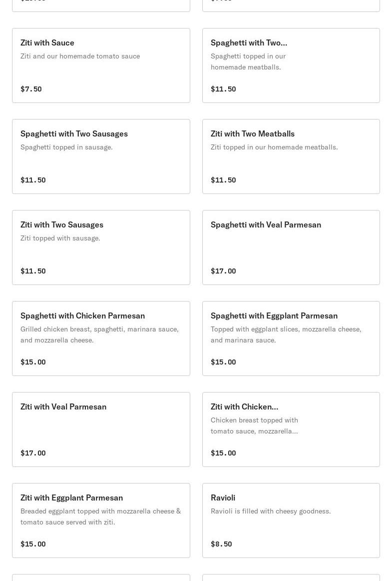
Task: Select the Ziti with Veal Parmesan title
Action: coord(63,406)
